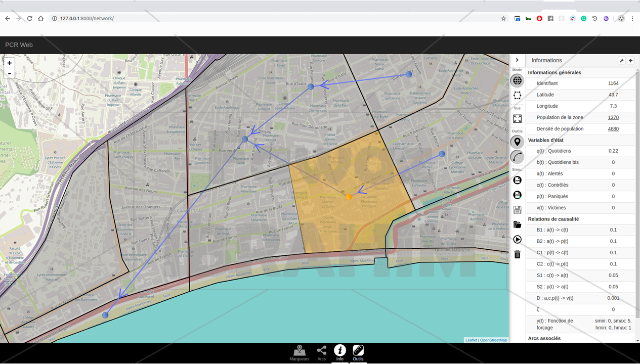
Task: Zoom in on the map
Action: [x=10, y=63]
